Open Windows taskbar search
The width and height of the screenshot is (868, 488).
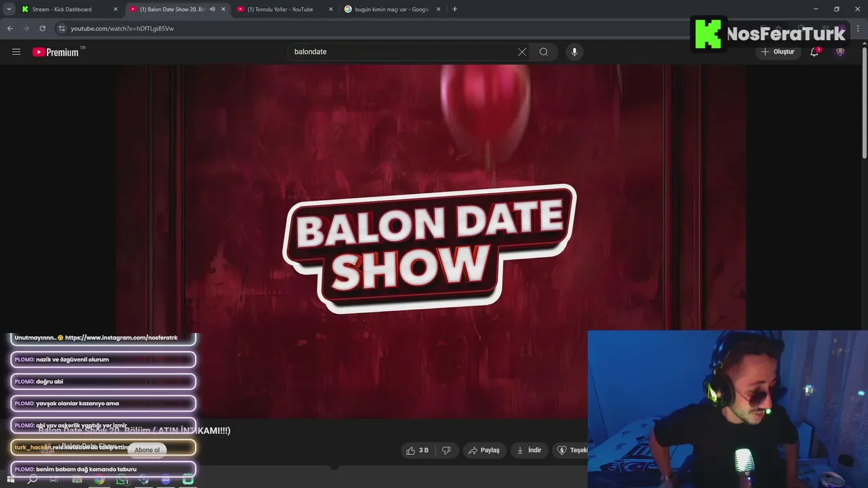tap(32, 480)
